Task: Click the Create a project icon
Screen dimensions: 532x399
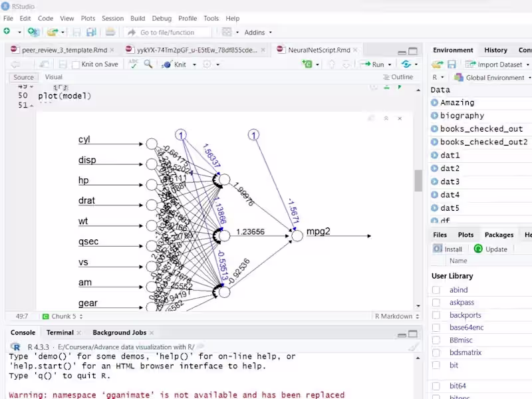Action: point(34,32)
